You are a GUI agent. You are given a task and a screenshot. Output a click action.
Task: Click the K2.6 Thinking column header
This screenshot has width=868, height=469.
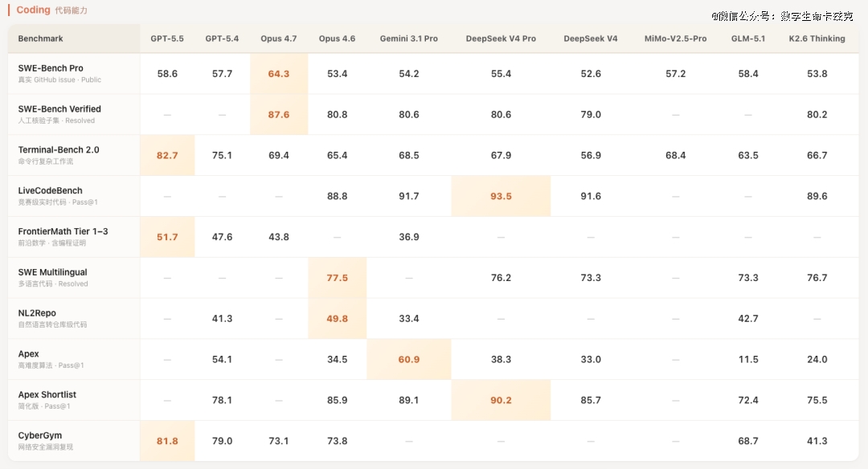[817, 39]
